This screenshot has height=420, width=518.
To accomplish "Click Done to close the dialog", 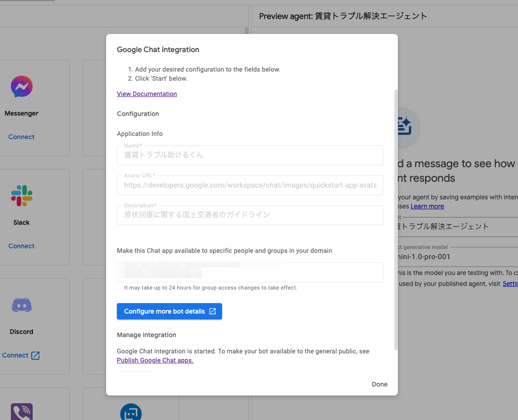I will pos(380,384).
